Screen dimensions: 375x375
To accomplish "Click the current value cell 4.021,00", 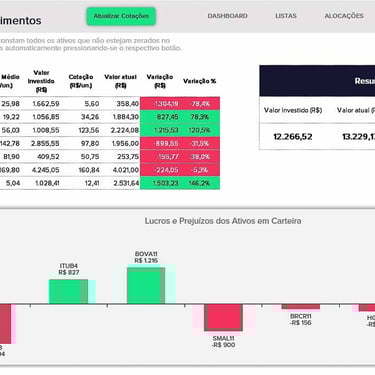I will pos(125,170).
